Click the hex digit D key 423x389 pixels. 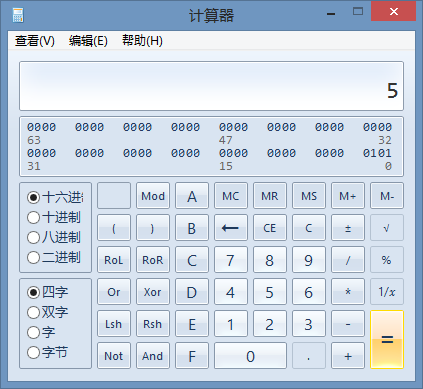tap(192, 292)
